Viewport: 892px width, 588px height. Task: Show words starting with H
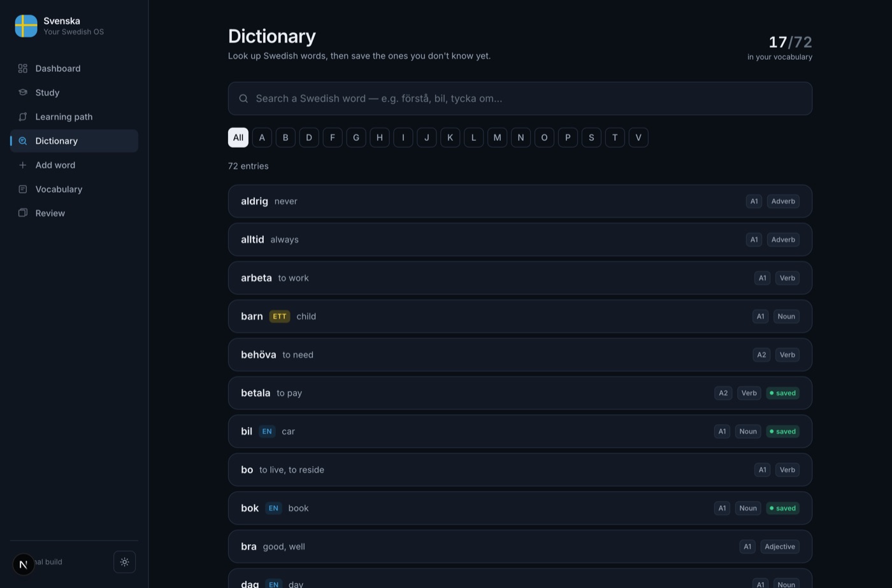coord(380,138)
